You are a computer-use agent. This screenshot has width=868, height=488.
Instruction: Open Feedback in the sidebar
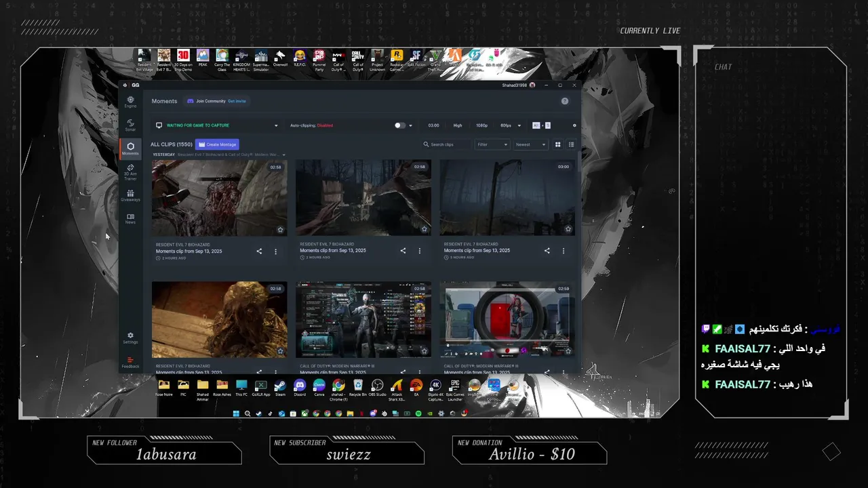pyautogui.click(x=130, y=363)
